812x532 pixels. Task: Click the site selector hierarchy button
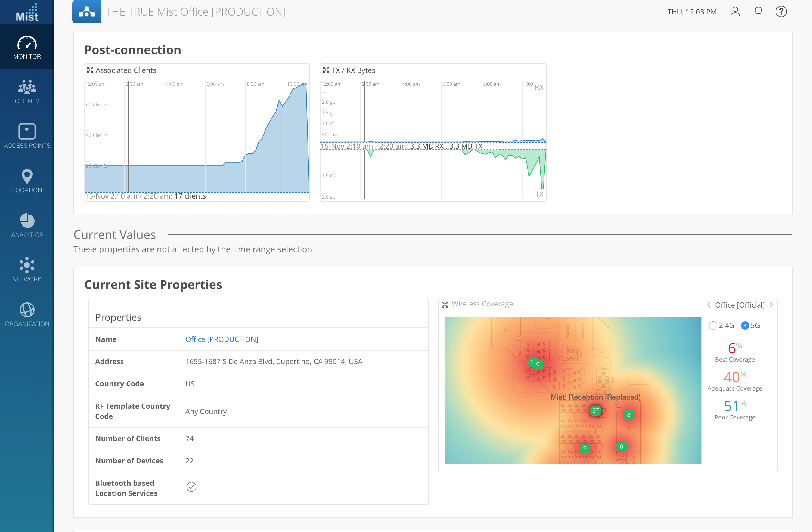[x=87, y=12]
